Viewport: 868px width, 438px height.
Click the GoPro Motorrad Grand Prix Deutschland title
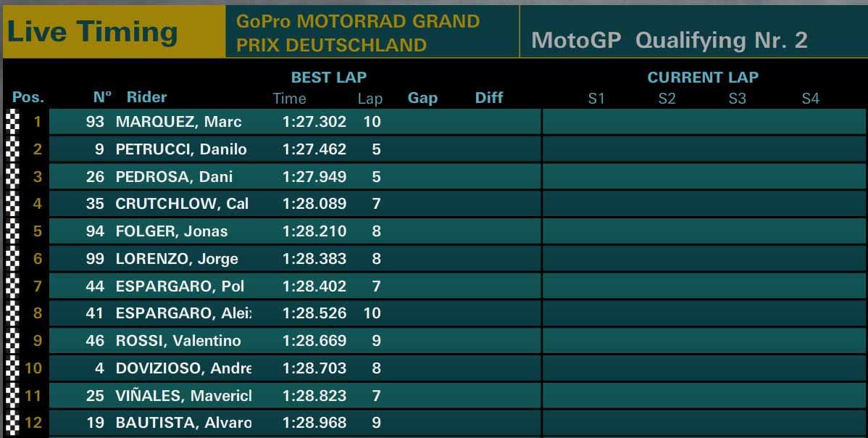(358, 33)
